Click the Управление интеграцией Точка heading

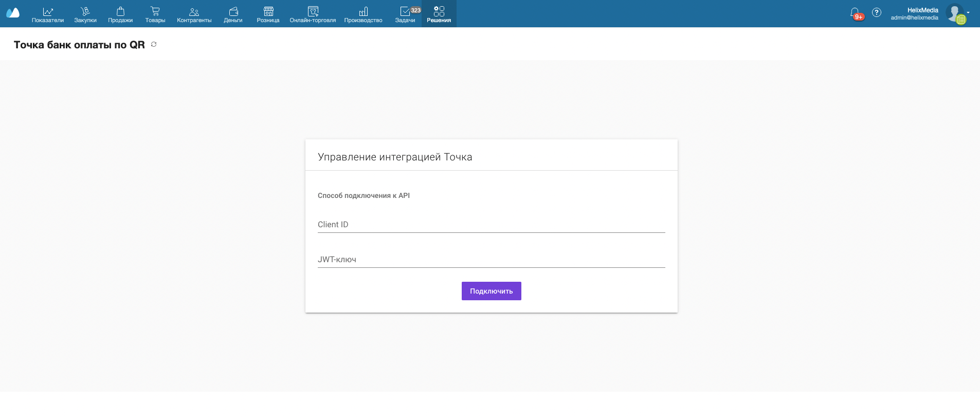click(395, 157)
